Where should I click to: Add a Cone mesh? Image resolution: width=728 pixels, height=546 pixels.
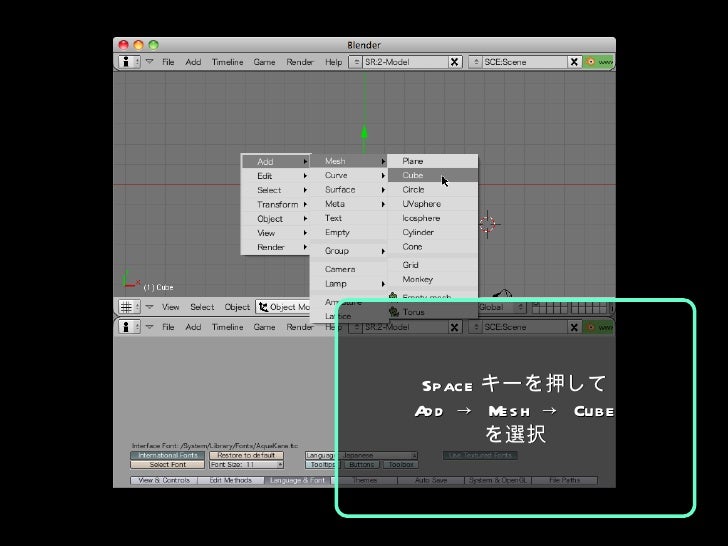432,247
